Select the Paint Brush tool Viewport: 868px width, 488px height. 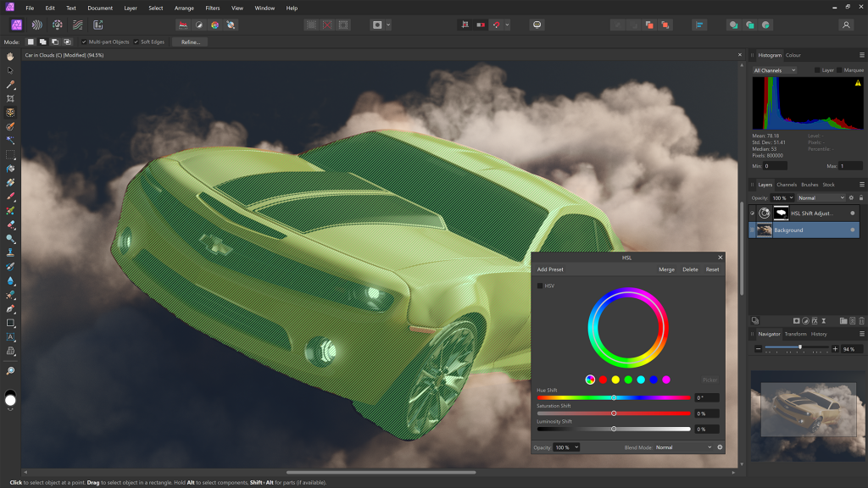tap(11, 195)
